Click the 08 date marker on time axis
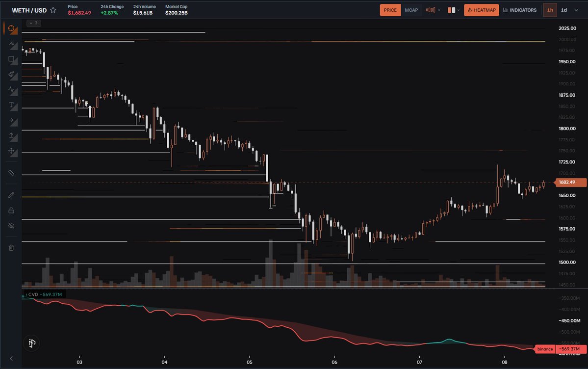Image resolution: width=588 pixels, height=369 pixels. coord(504,362)
